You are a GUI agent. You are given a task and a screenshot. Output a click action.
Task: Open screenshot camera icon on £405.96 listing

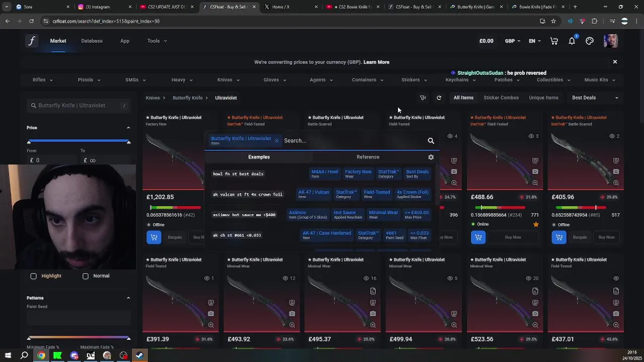coord(616,172)
